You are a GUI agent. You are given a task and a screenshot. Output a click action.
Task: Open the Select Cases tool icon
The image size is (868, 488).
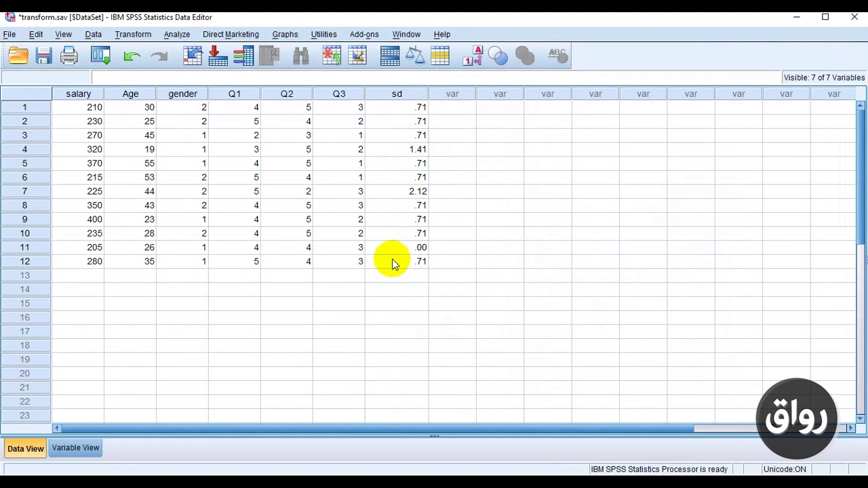(440, 56)
